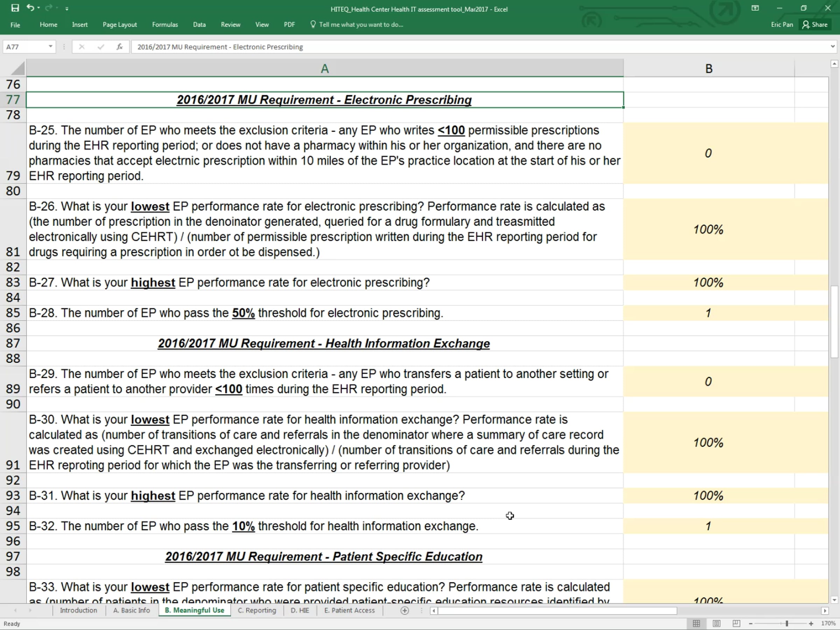Image resolution: width=840 pixels, height=630 pixels.
Task: Switch to Normal view icon in status bar
Action: pyautogui.click(x=696, y=623)
